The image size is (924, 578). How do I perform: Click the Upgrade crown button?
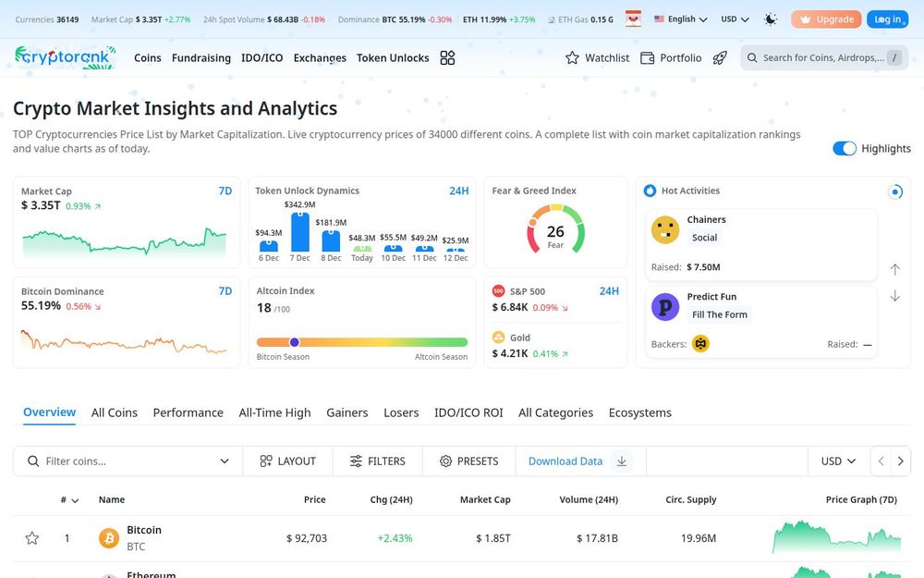pyautogui.click(x=826, y=19)
